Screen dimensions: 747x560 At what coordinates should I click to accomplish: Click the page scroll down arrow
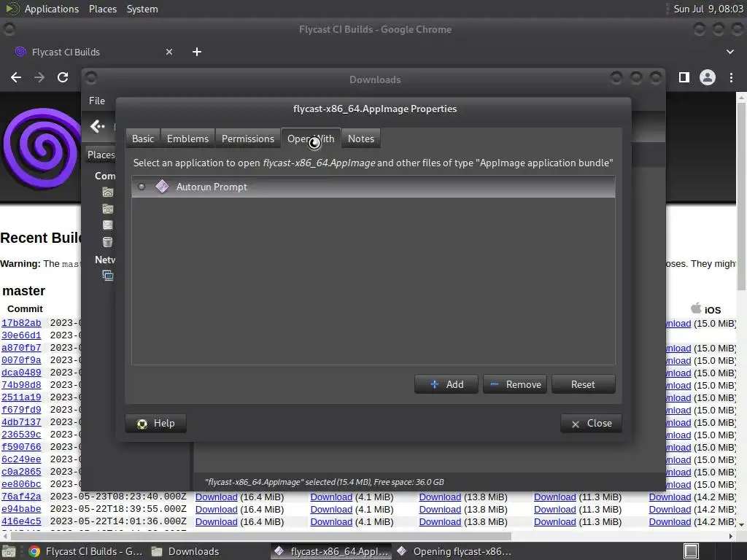(741, 525)
